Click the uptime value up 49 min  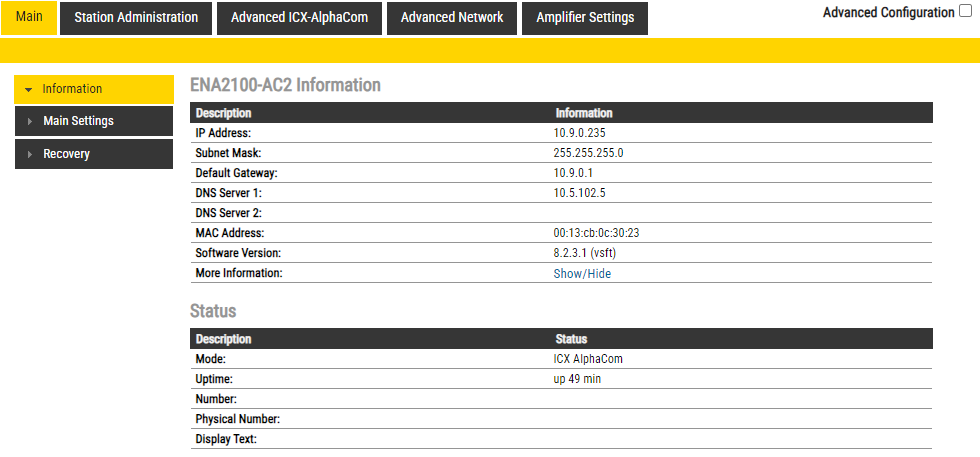tap(577, 379)
